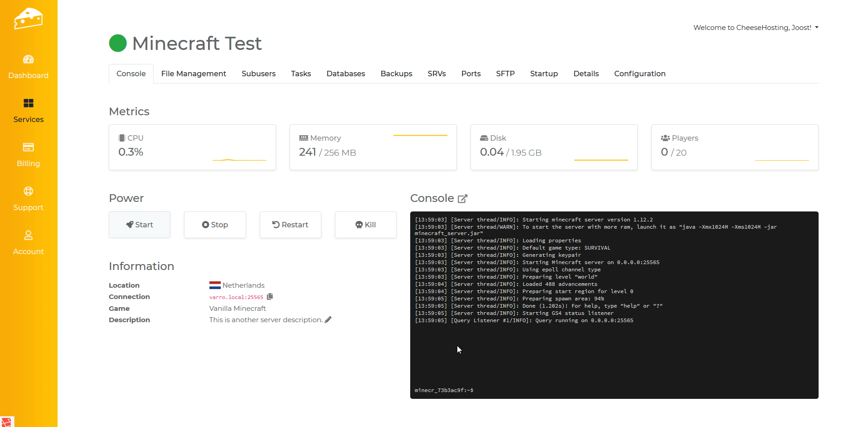Switch to the File Management tab
Viewport: 868px width, 427px height.
pyautogui.click(x=194, y=74)
